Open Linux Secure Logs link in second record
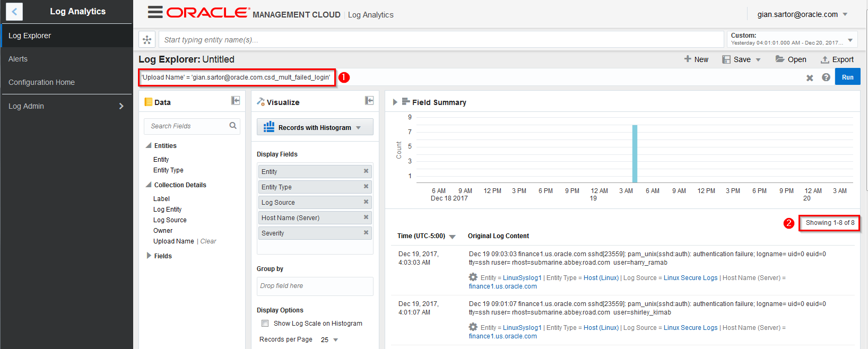The height and width of the screenshot is (349, 868). pyautogui.click(x=690, y=328)
